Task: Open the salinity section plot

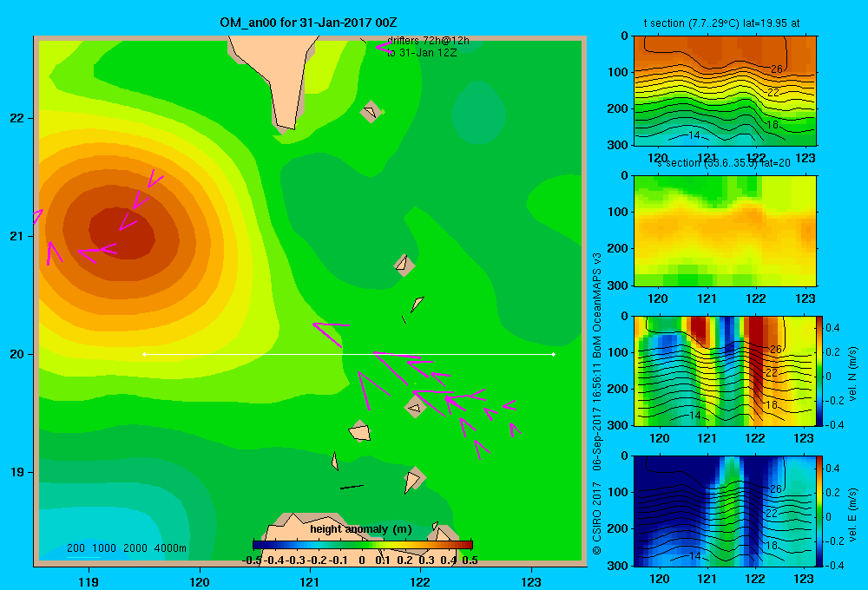Action: [x=725, y=230]
